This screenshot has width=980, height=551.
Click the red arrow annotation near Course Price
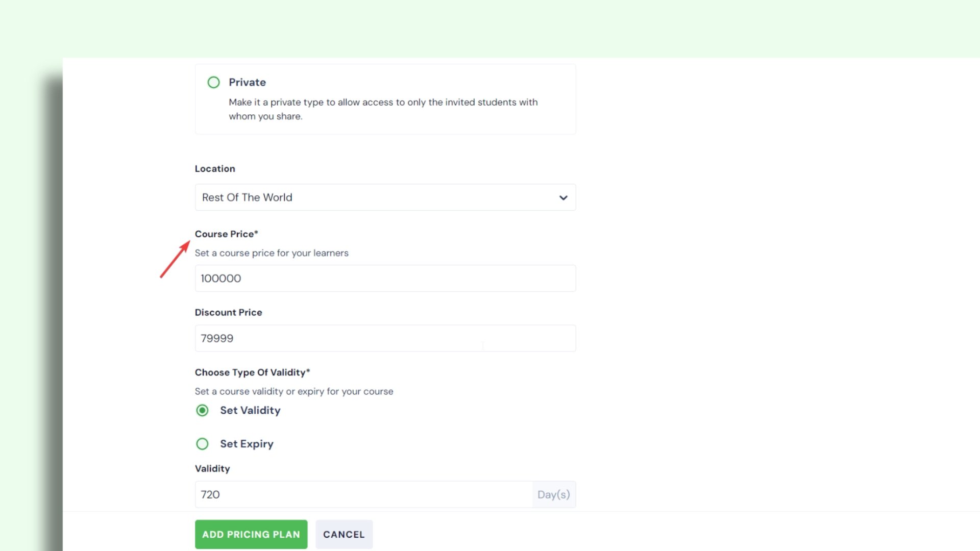coord(175,260)
